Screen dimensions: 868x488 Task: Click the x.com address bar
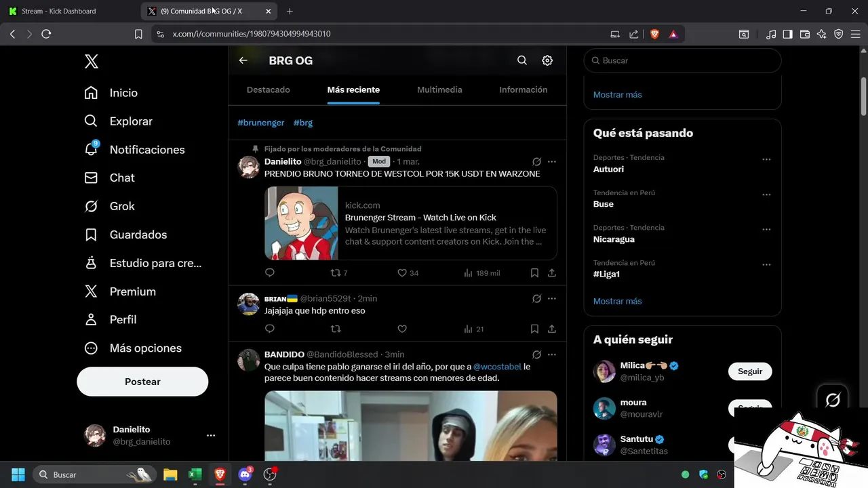coord(380,34)
